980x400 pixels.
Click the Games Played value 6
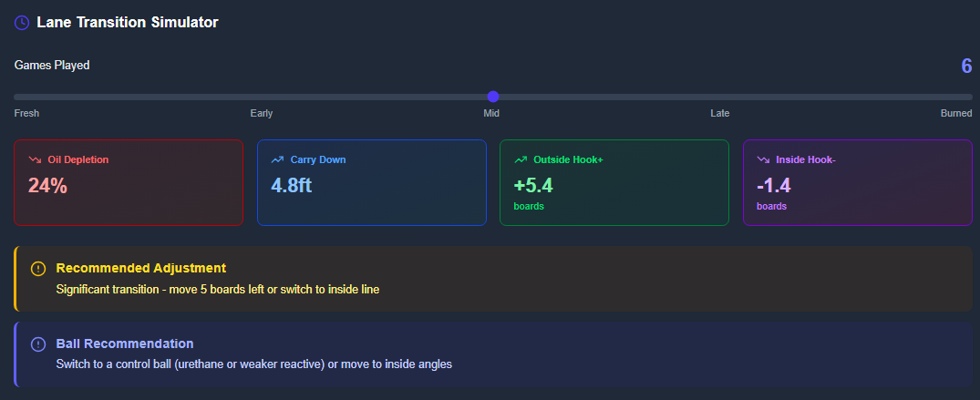[x=966, y=66]
